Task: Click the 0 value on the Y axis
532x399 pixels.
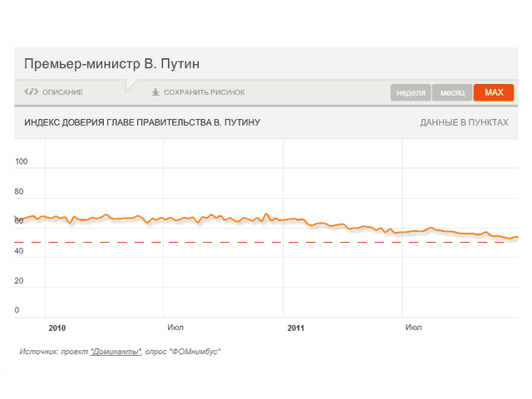Action: pyautogui.click(x=17, y=311)
